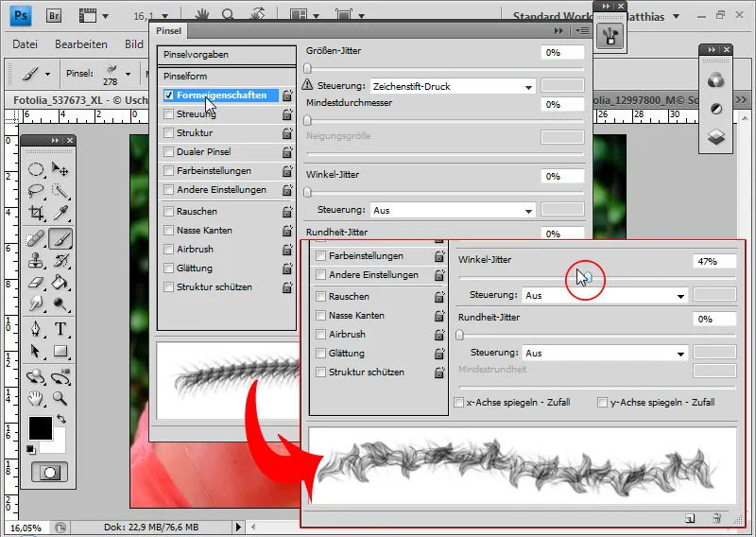Viewport: 756px width, 537px height.
Task: Open the Bearbeiten menu
Action: point(81,44)
